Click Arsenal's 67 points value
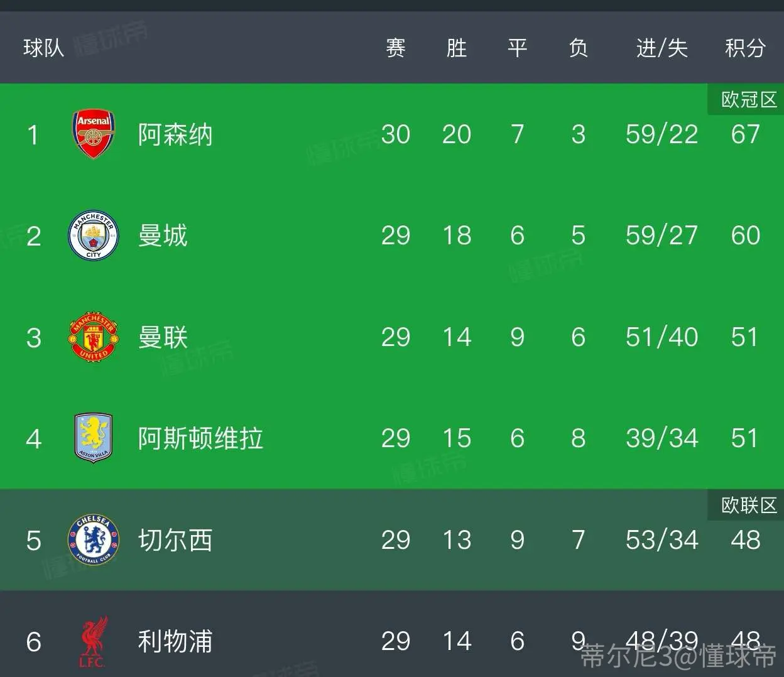The width and height of the screenshot is (784, 677). [x=745, y=134]
